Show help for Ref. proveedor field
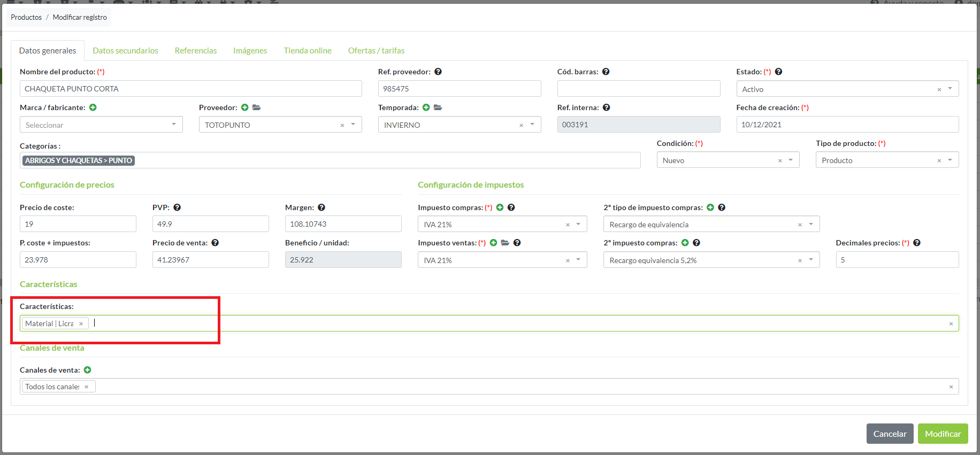The height and width of the screenshot is (455, 980). click(438, 72)
